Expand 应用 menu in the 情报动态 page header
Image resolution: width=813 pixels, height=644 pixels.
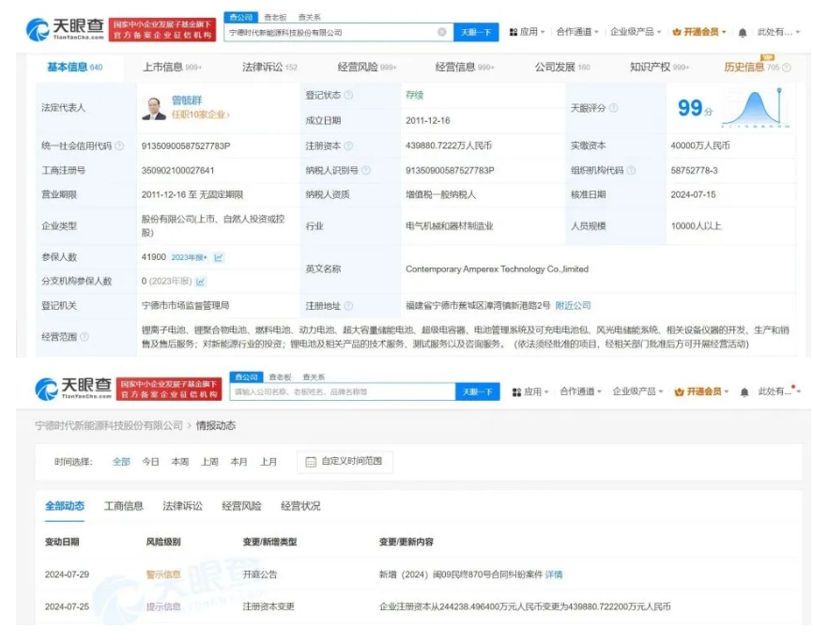(529, 392)
